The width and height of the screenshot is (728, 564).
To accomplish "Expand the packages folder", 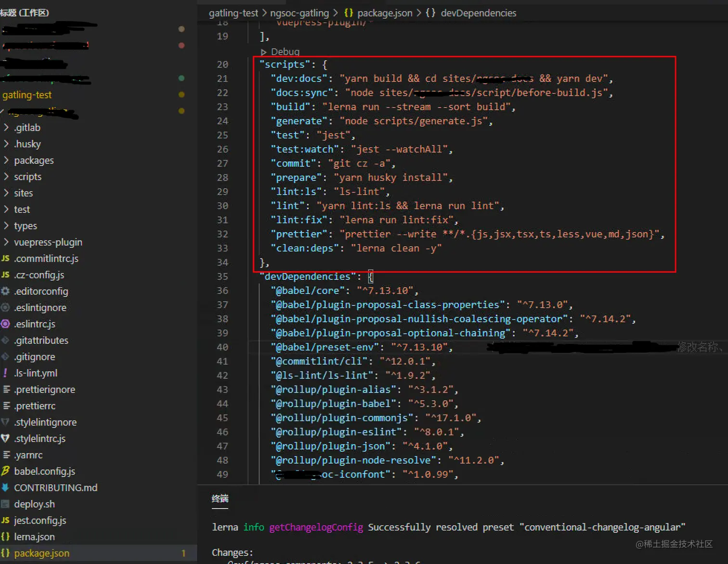I will [6, 160].
